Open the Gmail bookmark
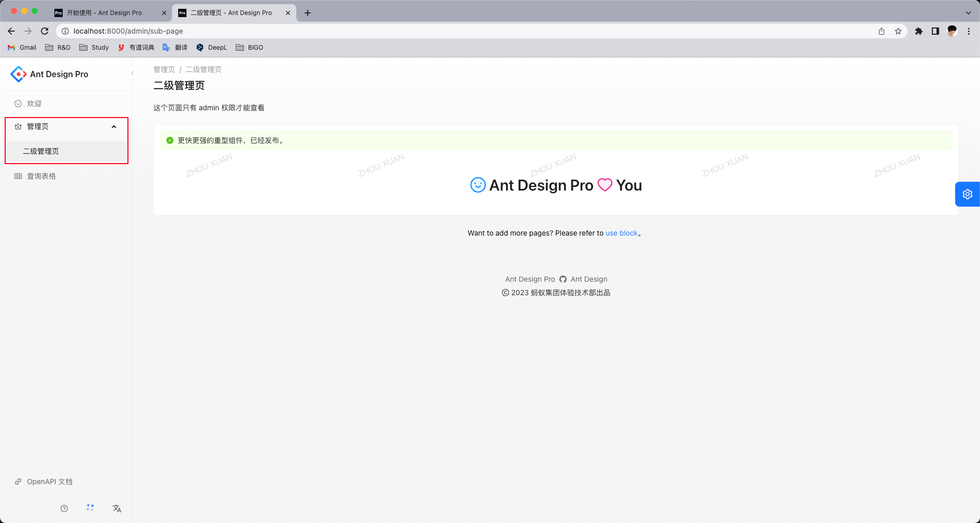The image size is (980, 523). pyautogui.click(x=22, y=48)
